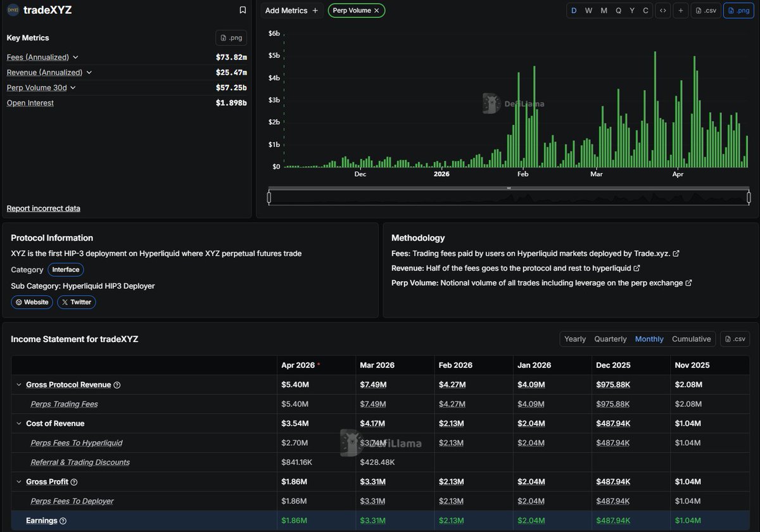Open the Open Interest metric label
760x532 pixels.
pyautogui.click(x=30, y=103)
